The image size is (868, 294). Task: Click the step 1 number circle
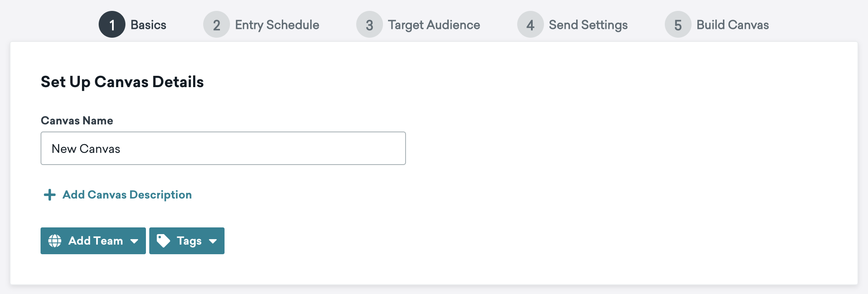coord(112,25)
